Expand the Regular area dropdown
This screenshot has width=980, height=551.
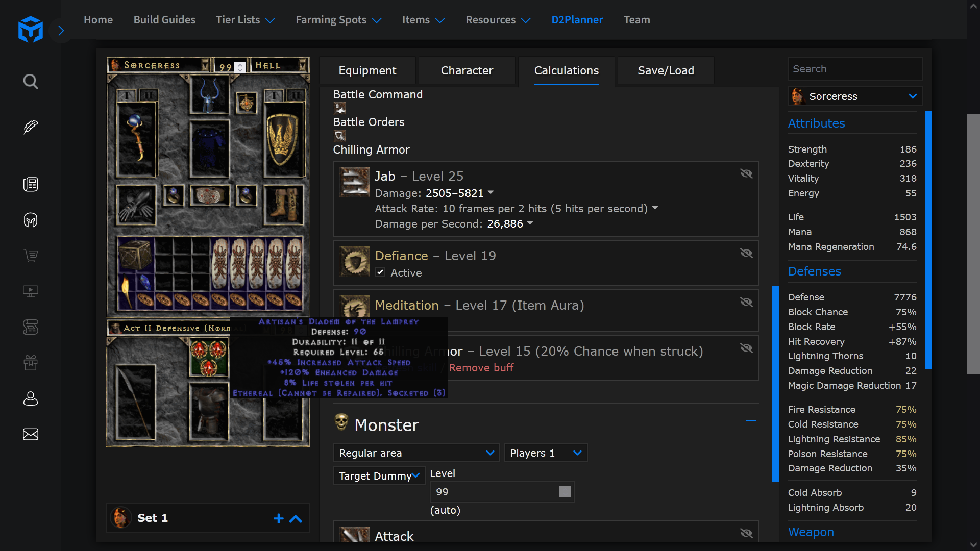click(x=416, y=453)
